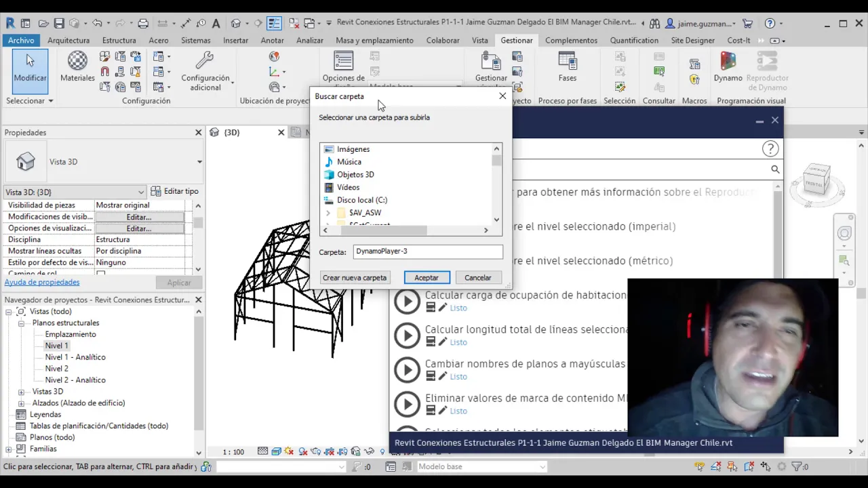Edit the Calcular carga de ocupación script pencil
868x488 pixels.
[x=443, y=308]
